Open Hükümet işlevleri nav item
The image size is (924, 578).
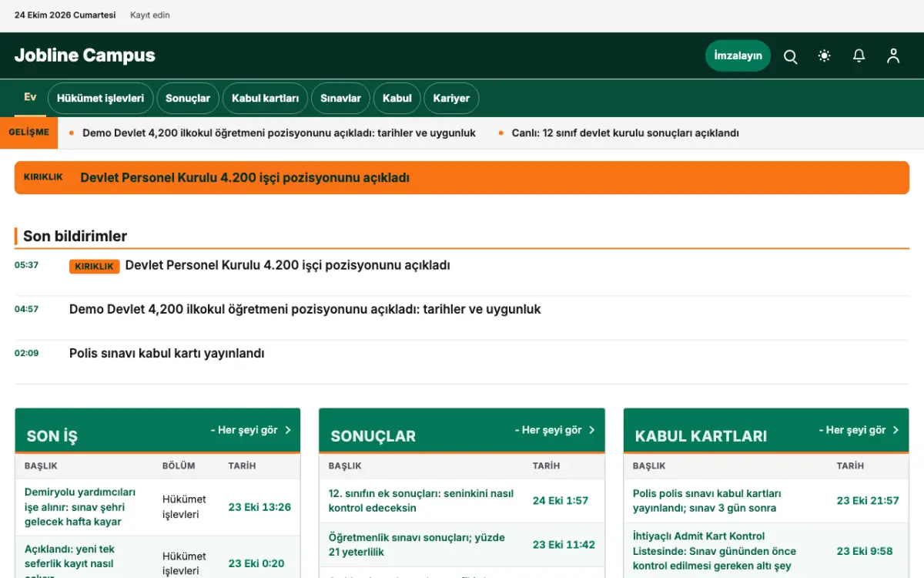tap(101, 98)
